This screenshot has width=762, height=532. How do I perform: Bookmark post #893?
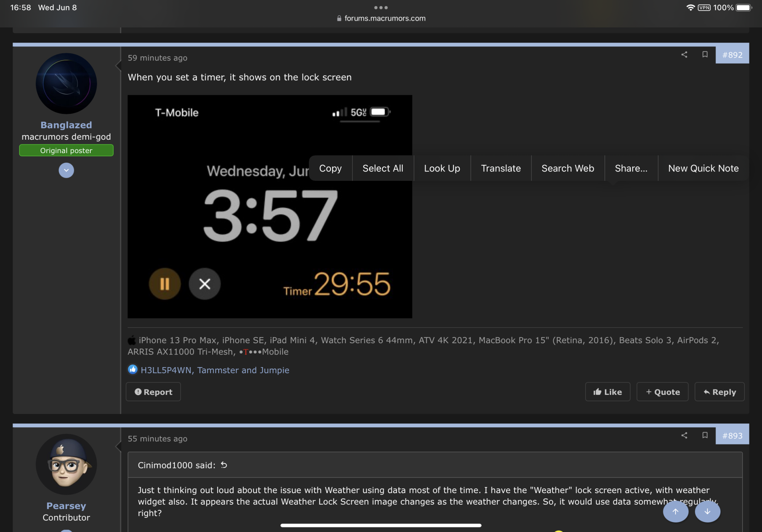tap(705, 435)
